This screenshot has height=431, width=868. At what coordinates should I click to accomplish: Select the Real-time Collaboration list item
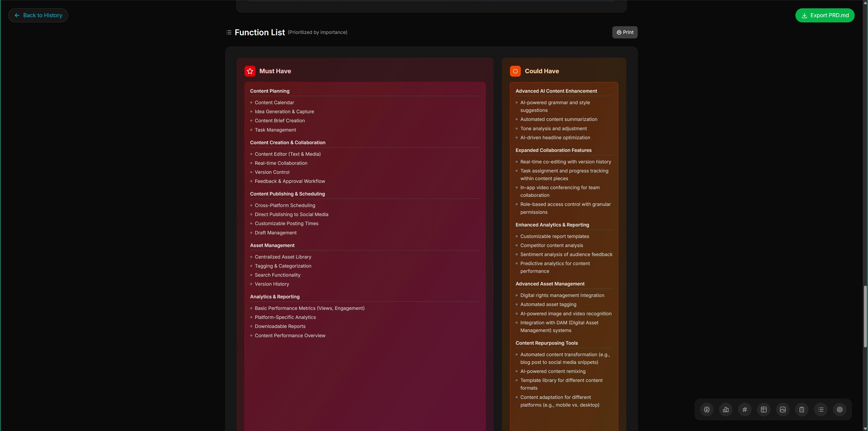(x=281, y=163)
